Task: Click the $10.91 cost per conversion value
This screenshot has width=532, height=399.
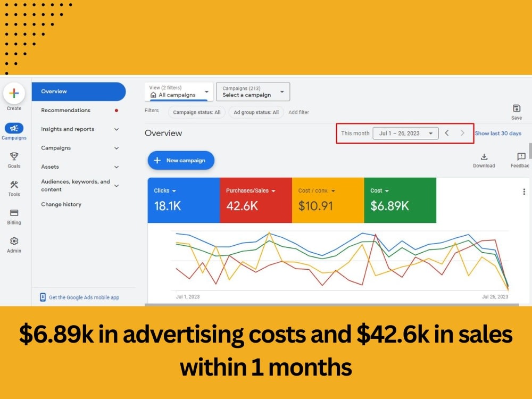Action: [315, 206]
